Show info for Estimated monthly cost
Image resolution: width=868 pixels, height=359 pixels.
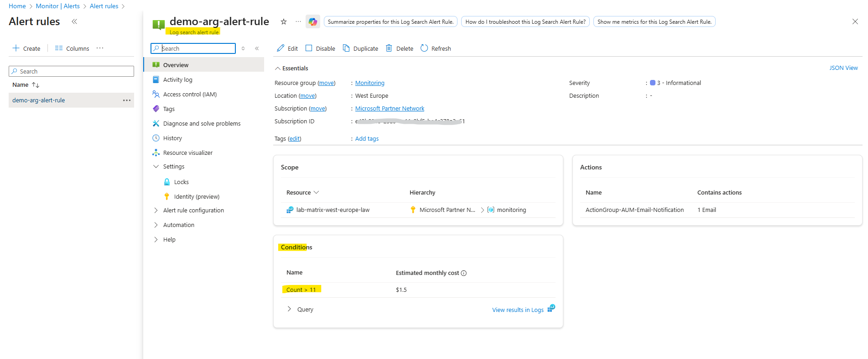(x=464, y=273)
